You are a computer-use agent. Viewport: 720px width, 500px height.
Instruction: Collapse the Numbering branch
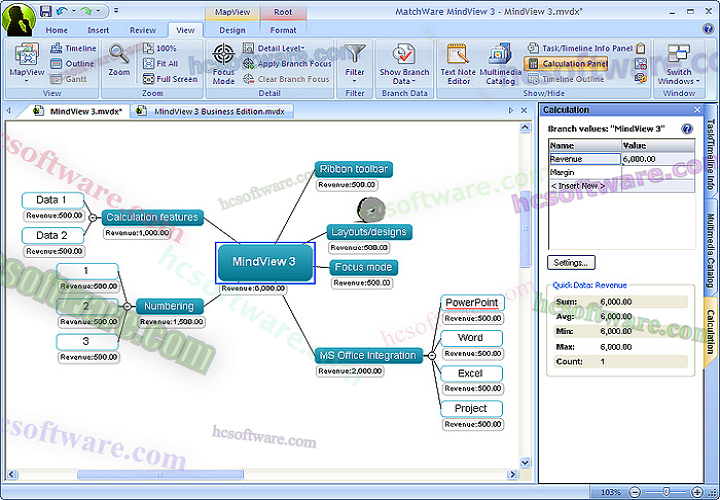coord(127,306)
